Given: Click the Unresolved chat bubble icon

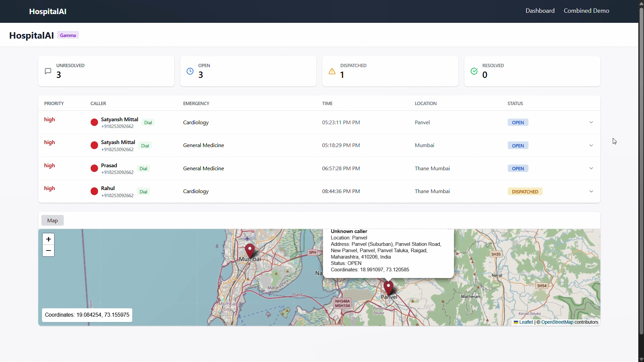Looking at the screenshot, I should coord(48,71).
